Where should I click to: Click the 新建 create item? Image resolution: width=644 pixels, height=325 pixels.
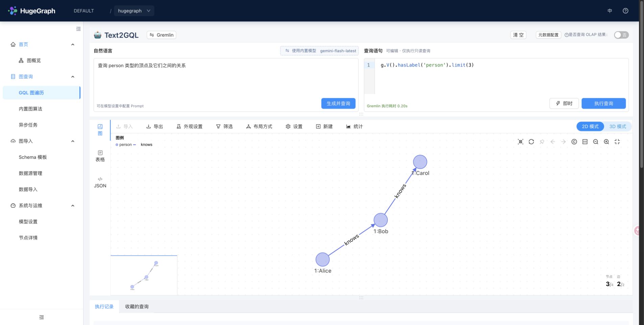[324, 127]
